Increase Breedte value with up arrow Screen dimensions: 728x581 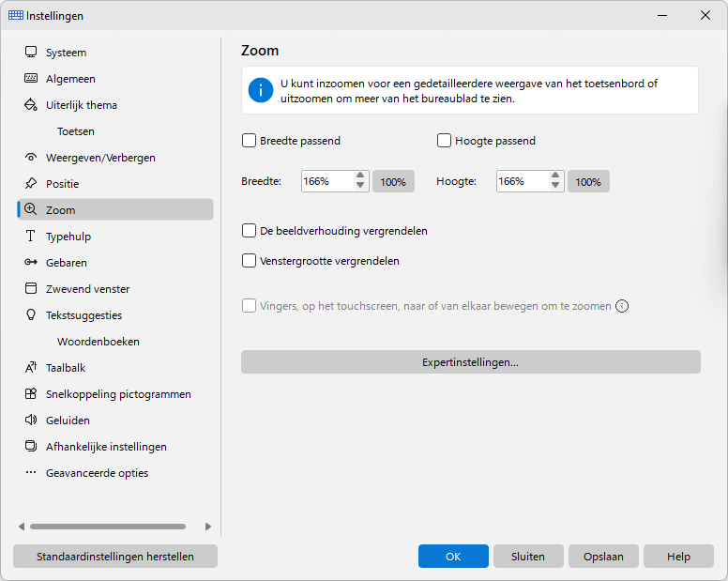tap(360, 176)
